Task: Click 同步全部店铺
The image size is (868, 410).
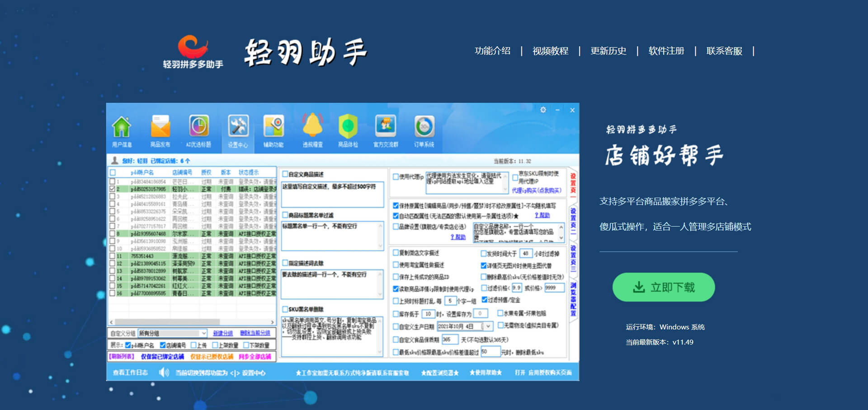Action: tap(255, 357)
